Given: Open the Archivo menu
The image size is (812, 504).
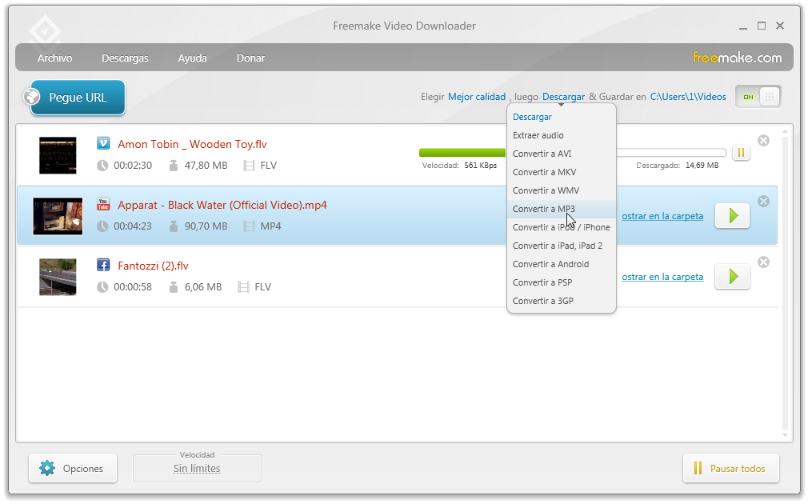Looking at the screenshot, I should click(55, 58).
